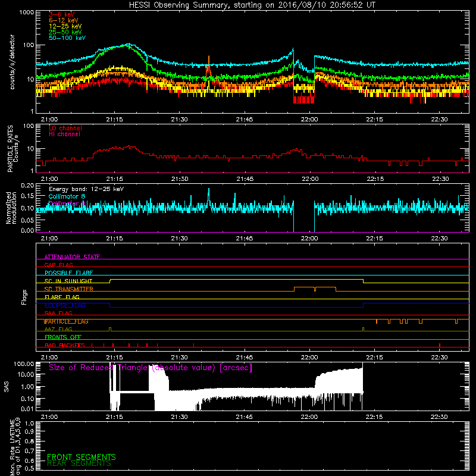This screenshot has width=476, height=476.
Task: Click the 'counts/s/detector' axis label
Action: (x=12, y=62)
